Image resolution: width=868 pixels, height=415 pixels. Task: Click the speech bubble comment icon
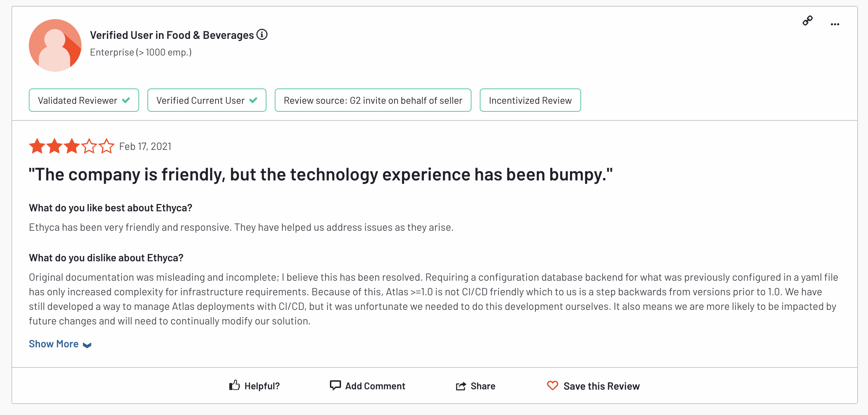pyautogui.click(x=335, y=385)
